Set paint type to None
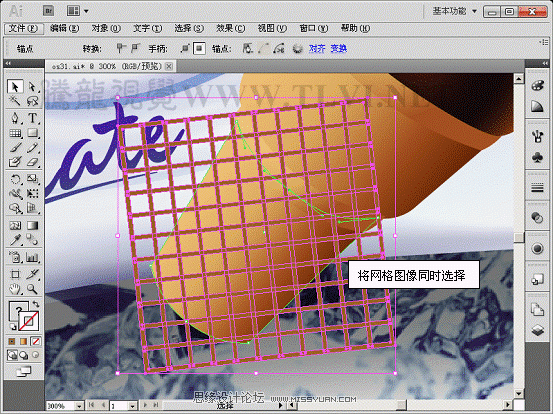553x414 pixels. pos(36,341)
